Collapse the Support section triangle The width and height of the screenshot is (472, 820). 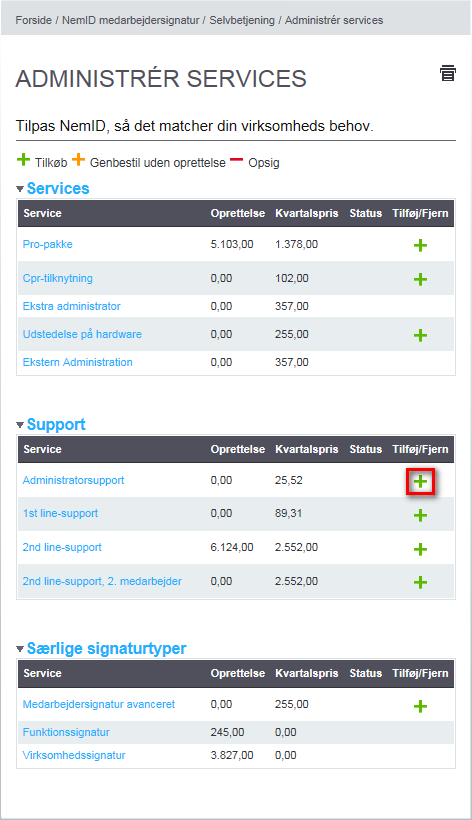click(x=20, y=425)
